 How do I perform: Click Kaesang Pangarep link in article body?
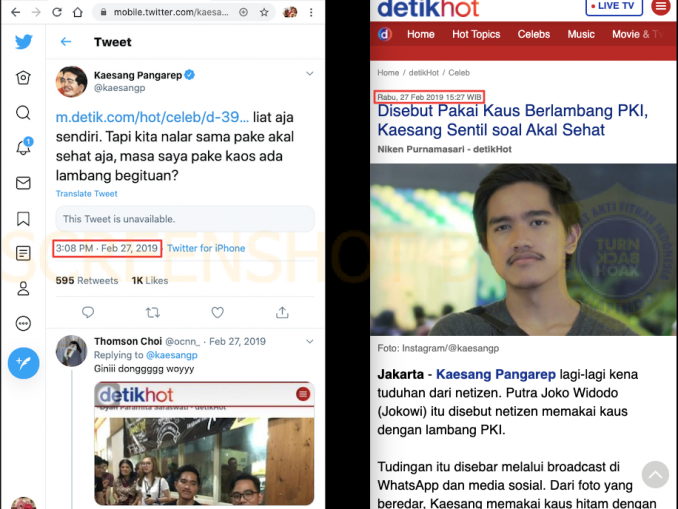(496, 374)
